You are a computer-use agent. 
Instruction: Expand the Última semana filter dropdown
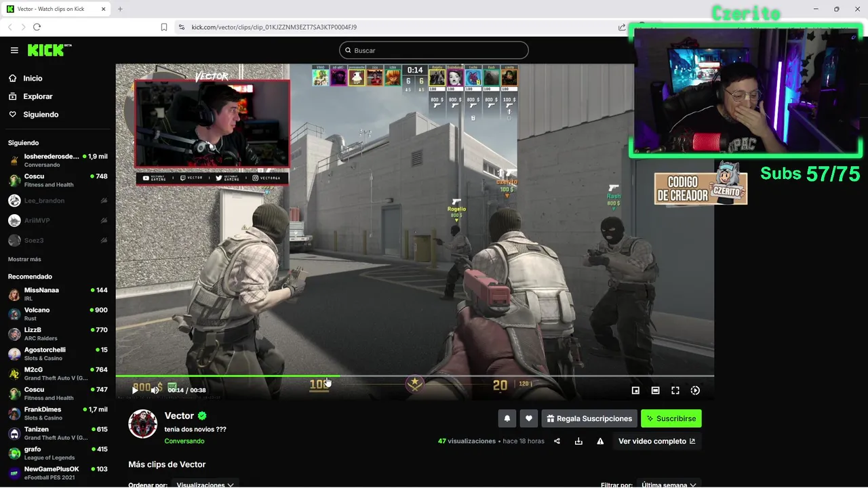click(669, 485)
